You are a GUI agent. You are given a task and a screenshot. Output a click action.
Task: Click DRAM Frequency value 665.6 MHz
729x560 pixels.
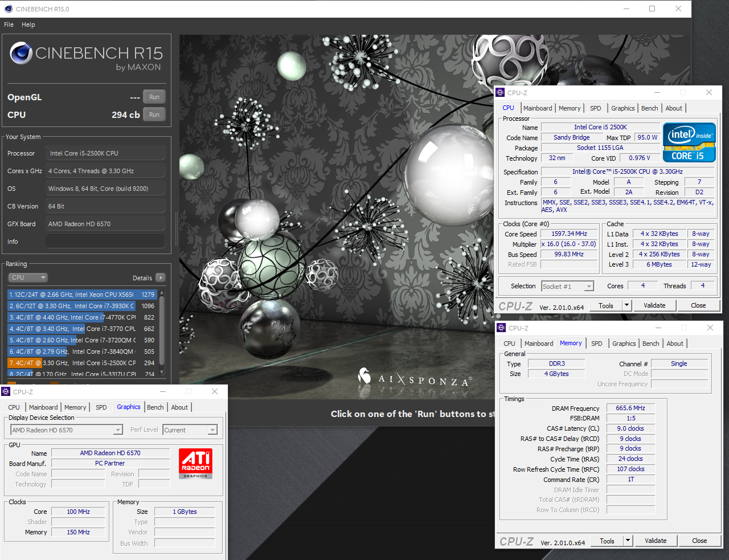(630, 408)
